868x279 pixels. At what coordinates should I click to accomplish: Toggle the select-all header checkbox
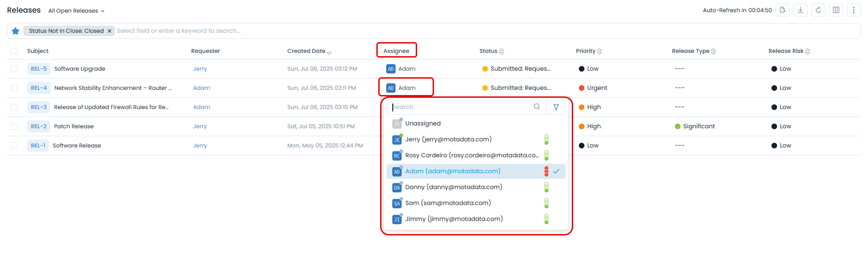click(14, 51)
